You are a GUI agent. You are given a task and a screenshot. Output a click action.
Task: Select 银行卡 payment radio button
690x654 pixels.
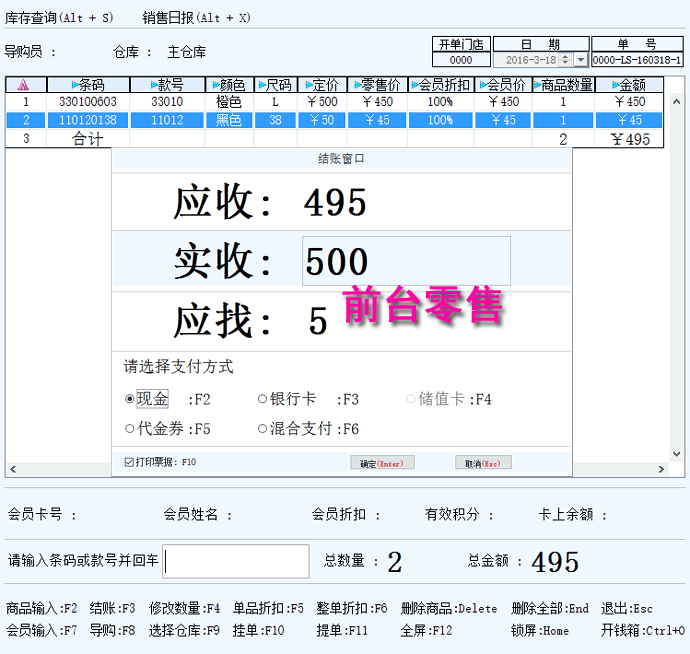pos(262,399)
